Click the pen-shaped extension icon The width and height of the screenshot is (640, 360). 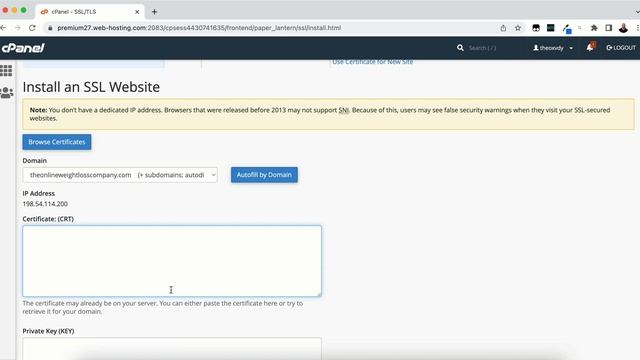point(567,28)
